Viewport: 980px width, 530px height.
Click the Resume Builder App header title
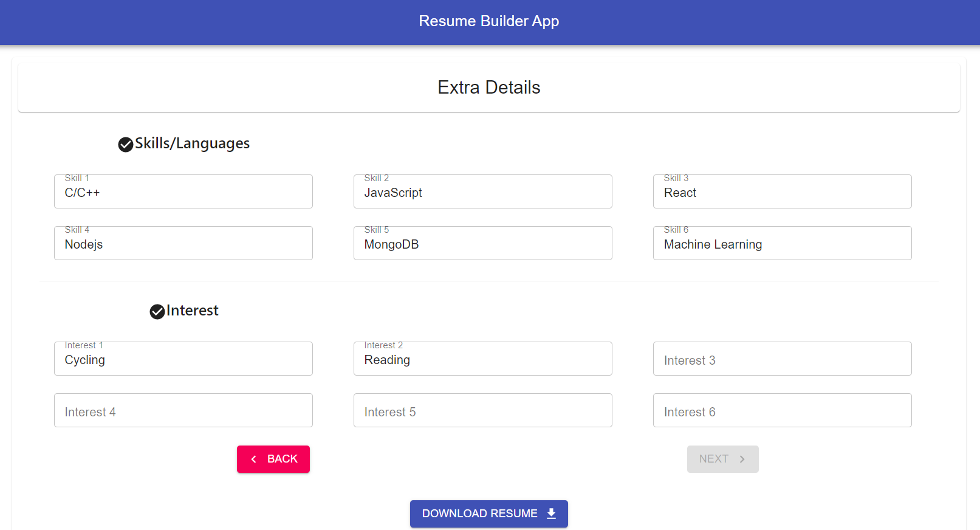tap(489, 21)
